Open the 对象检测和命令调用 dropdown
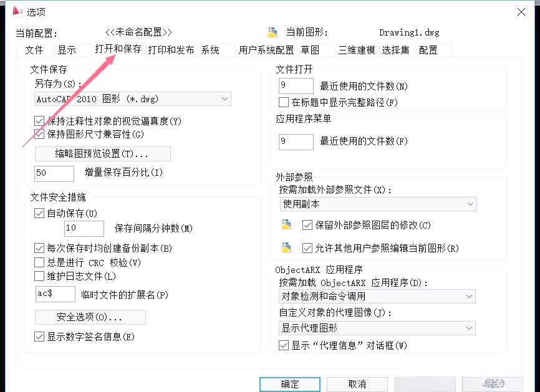 tap(377, 296)
